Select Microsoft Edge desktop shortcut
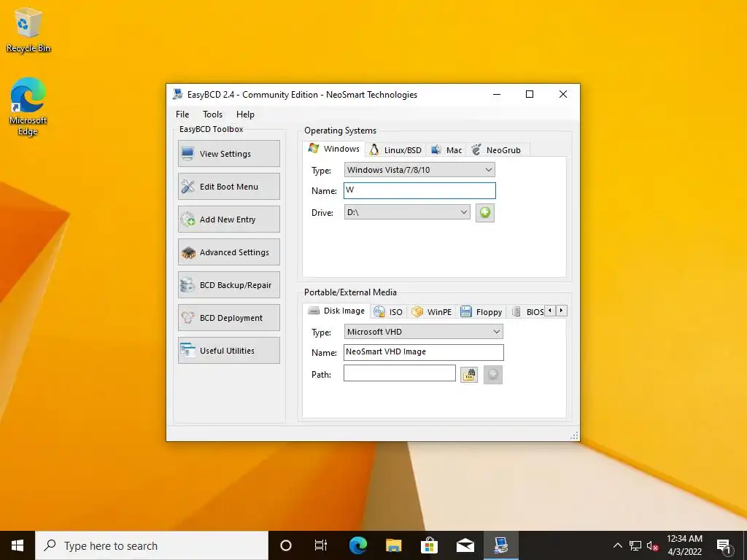 (x=28, y=106)
